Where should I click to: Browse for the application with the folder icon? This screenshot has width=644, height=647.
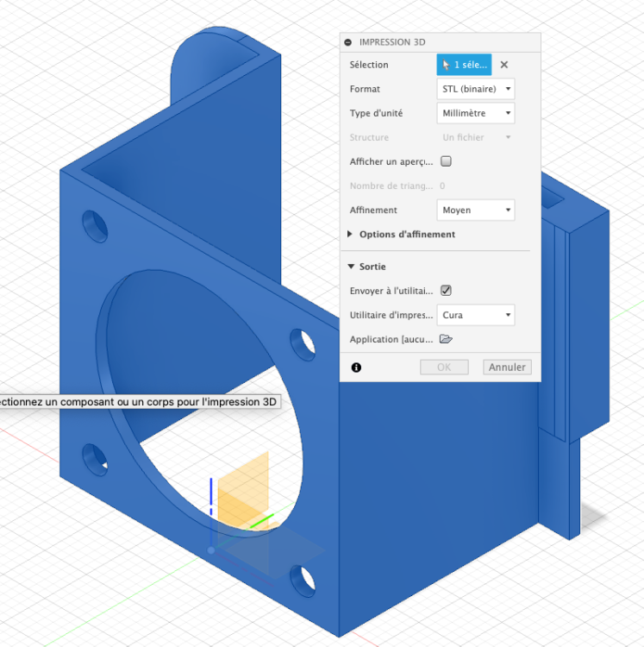click(x=446, y=339)
